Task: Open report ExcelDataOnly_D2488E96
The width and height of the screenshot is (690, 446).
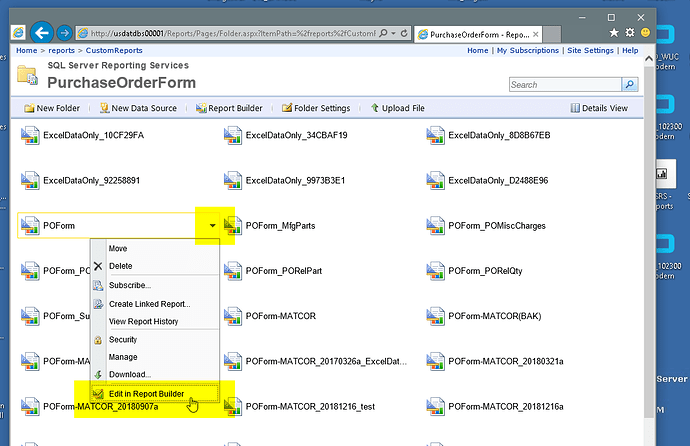Action: coord(498,181)
